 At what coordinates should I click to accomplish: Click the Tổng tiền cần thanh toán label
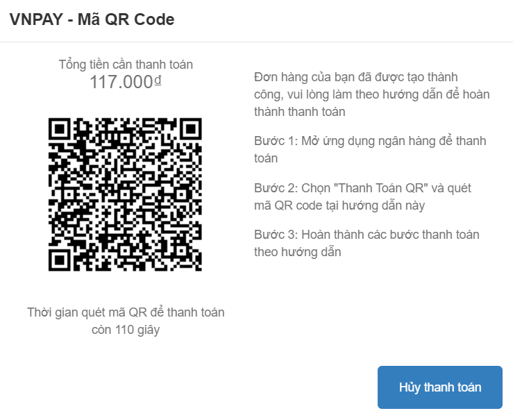[x=126, y=65]
